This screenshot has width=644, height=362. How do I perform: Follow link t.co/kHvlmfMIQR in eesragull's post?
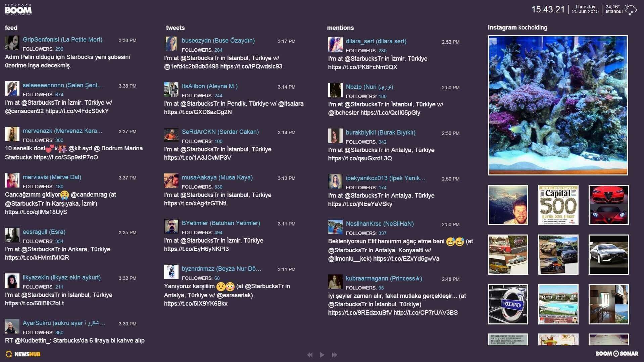pyautogui.click(x=37, y=258)
